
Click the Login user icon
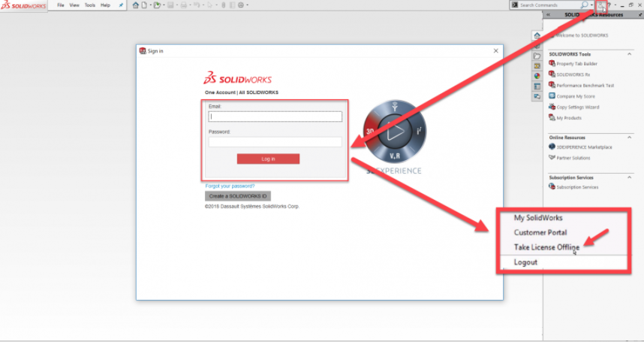point(601,6)
